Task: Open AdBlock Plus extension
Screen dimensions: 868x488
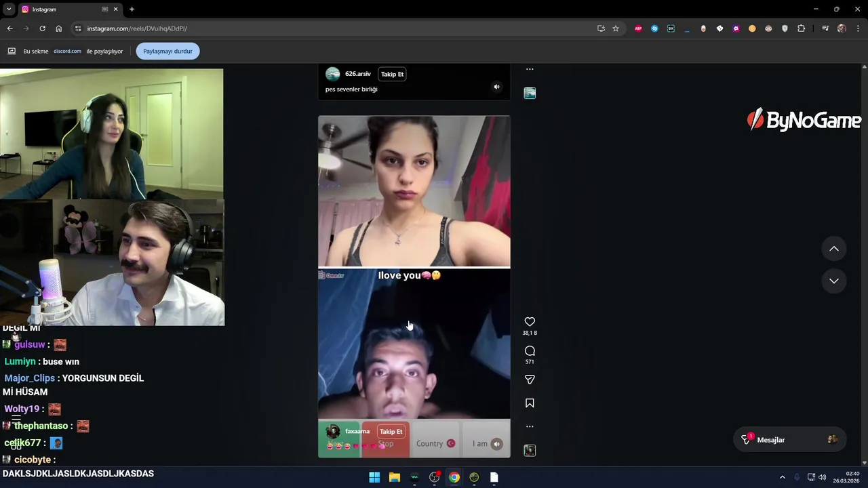Action: tap(638, 28)
